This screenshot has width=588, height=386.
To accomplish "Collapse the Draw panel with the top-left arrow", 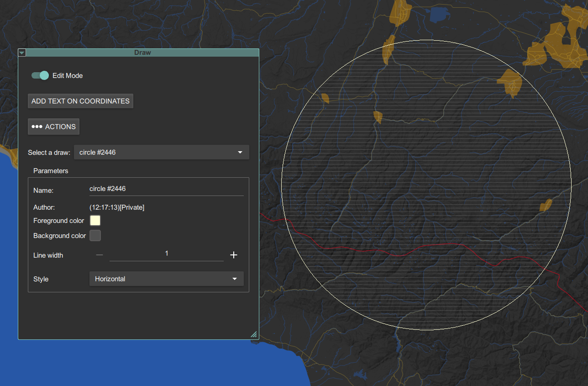I will 22,53.
